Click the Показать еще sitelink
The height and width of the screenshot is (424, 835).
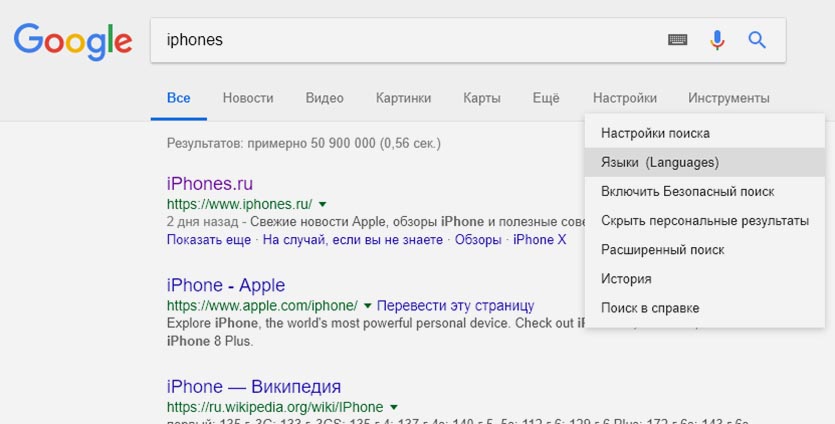click(x=209, y=240)
